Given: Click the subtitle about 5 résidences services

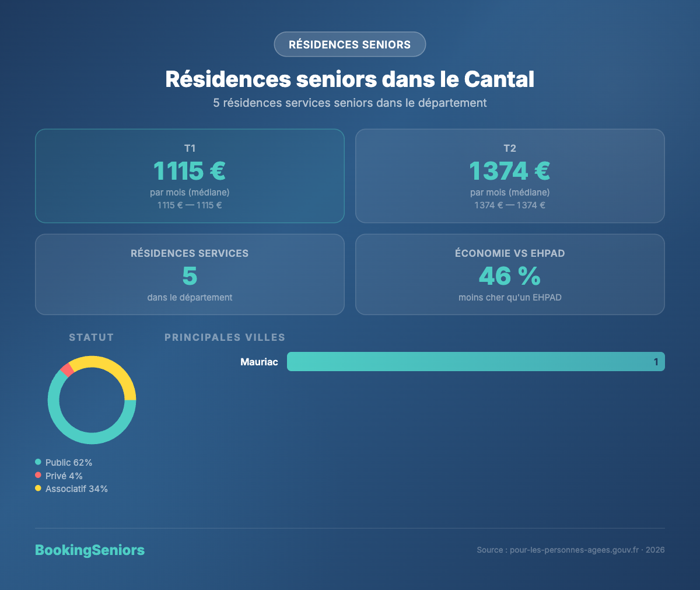Looking at the screenshot, I should point(349,103).
